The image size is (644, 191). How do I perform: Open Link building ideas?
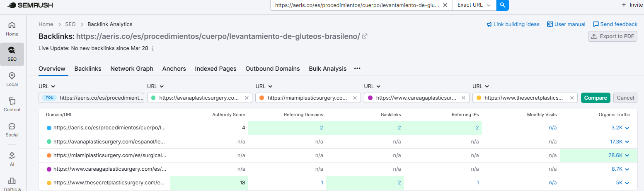513,24
